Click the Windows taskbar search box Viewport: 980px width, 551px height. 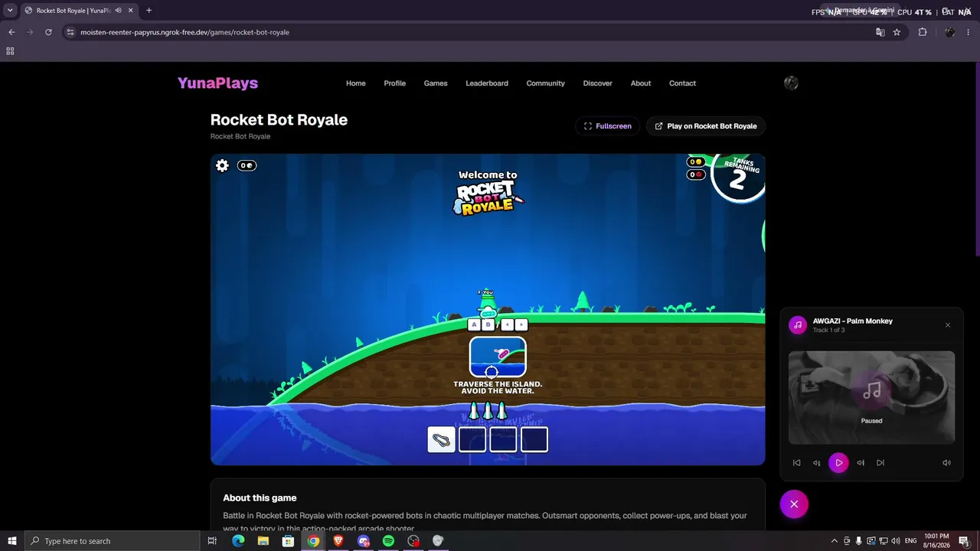pyautogui.click(x=113, y=541)
